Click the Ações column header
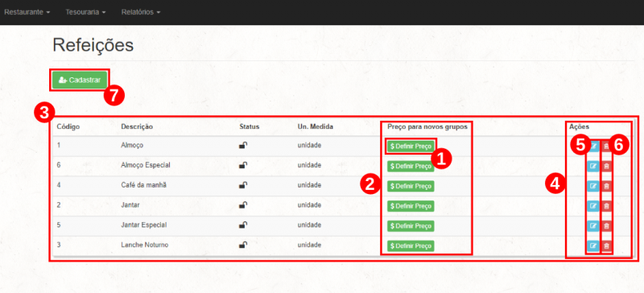This screenshot has width=644, height=293. coord(579,126)
